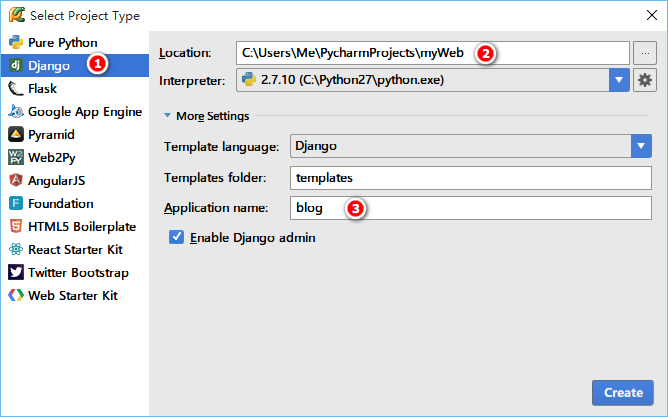Click the Template language: label
This screenshot has width=668, height=417.
point(222,147)
